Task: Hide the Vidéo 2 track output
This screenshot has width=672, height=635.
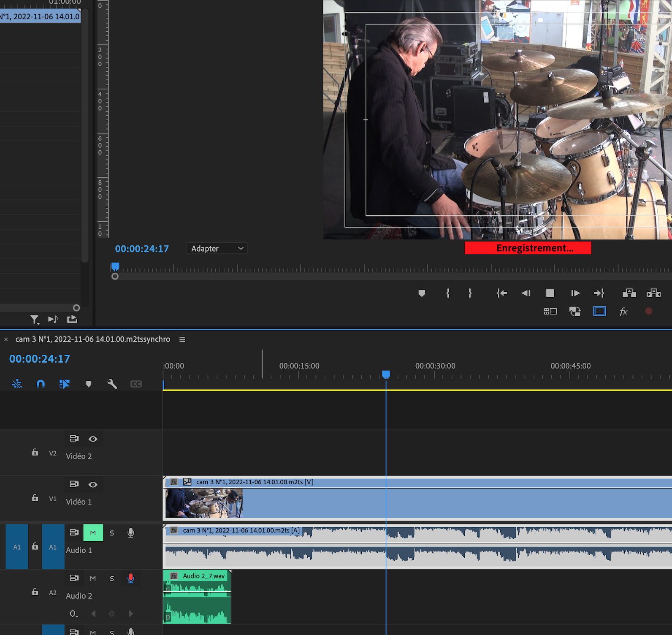Action: [93, 439]
